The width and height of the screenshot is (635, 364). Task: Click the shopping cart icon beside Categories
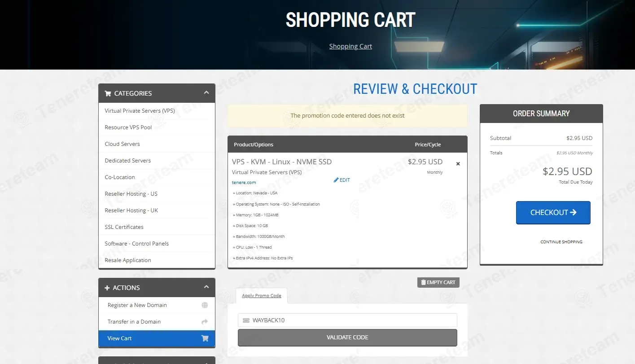tap(108, 93)
